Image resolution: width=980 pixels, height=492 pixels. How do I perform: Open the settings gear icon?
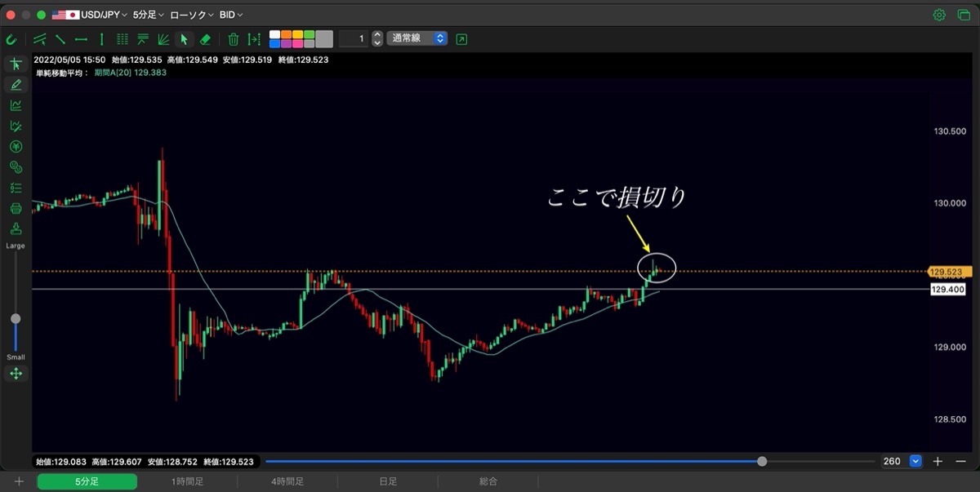tap(939, 15)
